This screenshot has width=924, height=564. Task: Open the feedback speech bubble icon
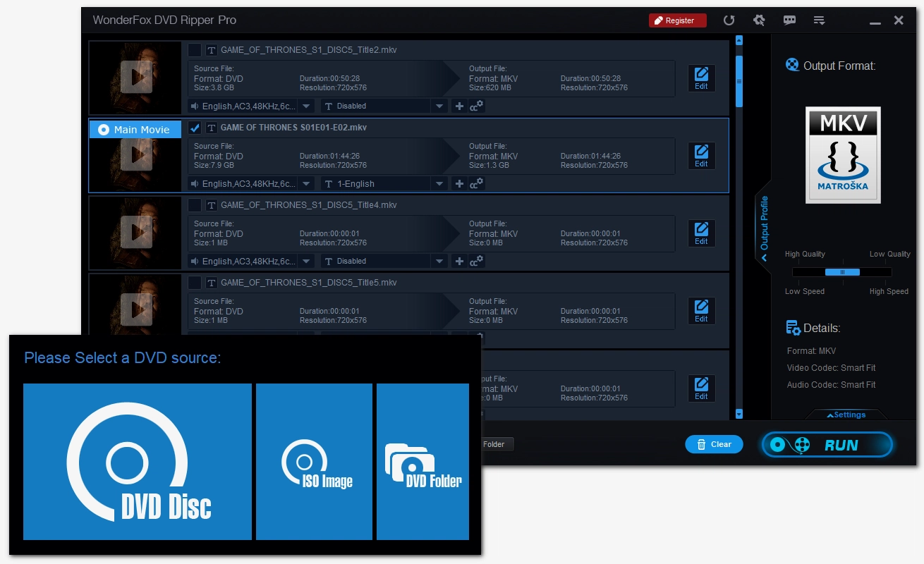tap(789, 20)
